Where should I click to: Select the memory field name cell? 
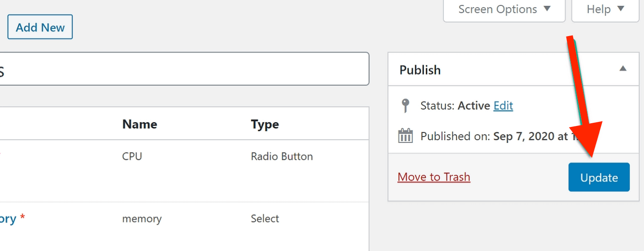click(x=141, y=219)
